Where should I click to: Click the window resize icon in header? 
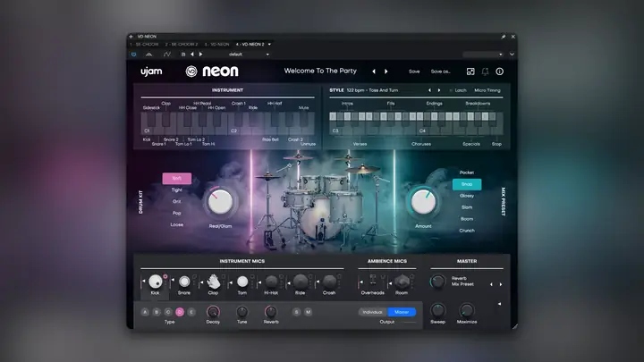point(470,72)
